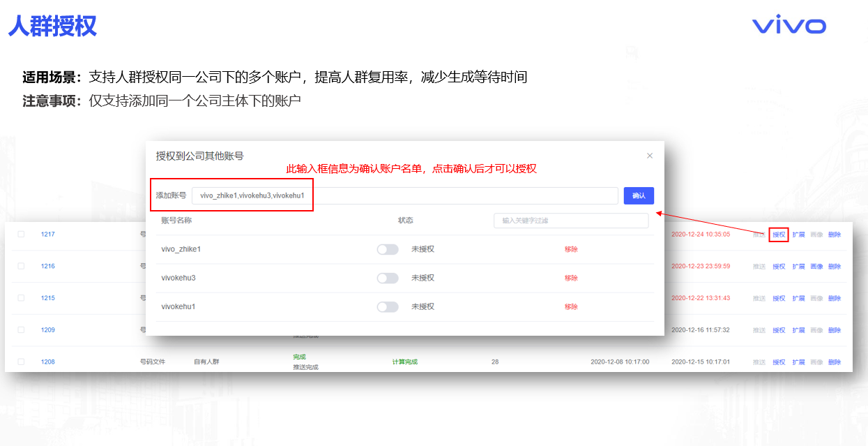The image size is (868, 446).
Task: Click 移除 for vivokehu3
Action: click(x=571, y=278)
